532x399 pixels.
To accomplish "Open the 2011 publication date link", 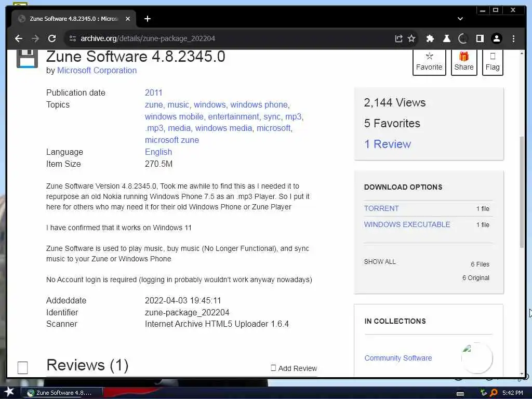I will point(154,92).
